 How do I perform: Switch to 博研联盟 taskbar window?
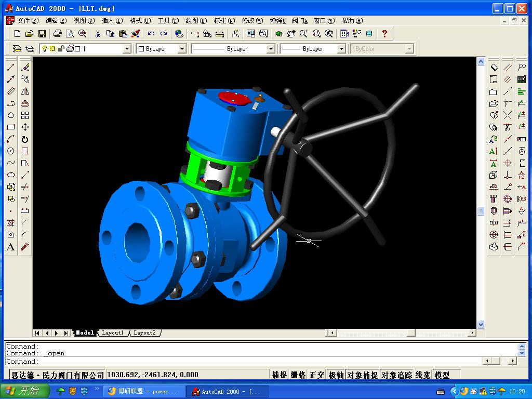click(144, 391)
